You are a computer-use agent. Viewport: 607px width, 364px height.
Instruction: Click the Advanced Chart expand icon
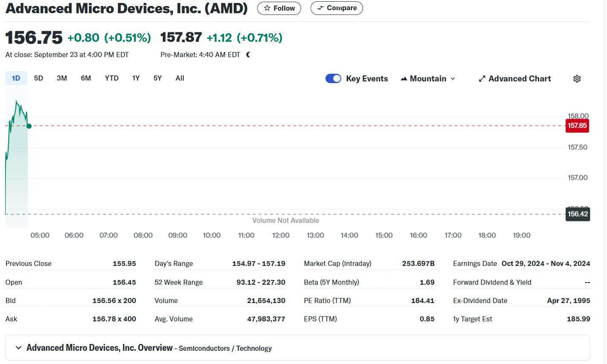[x=482, y=79]
